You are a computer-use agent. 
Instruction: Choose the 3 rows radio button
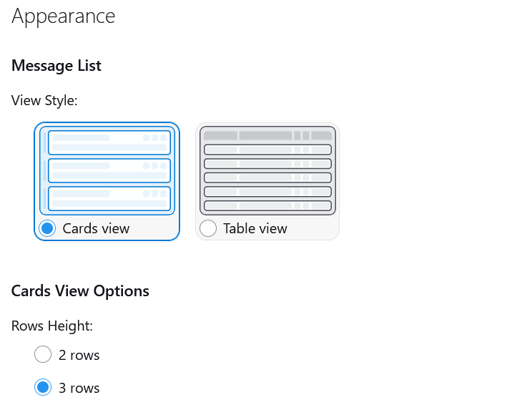43,388
